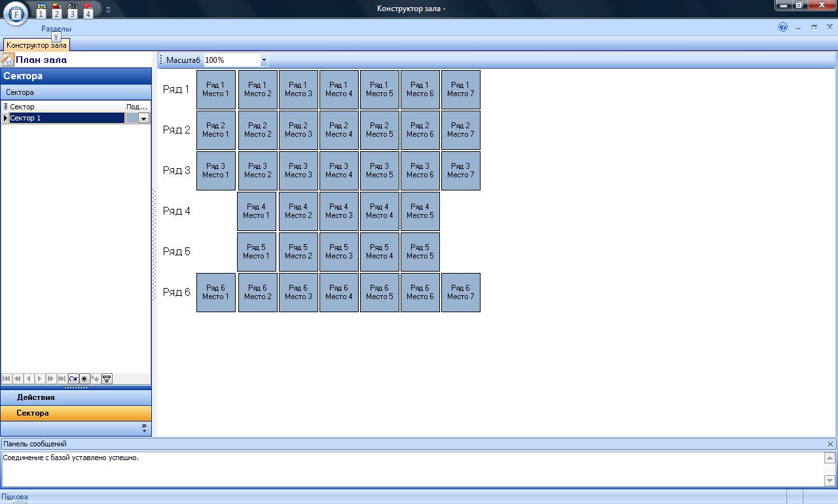Select seat Ряд 4 Место 3

click(338, 211)
